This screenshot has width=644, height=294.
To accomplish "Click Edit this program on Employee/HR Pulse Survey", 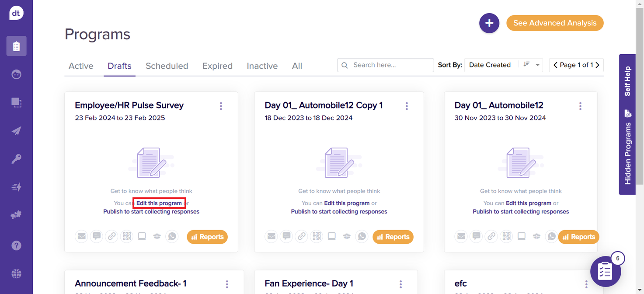I will click(159, 203).
